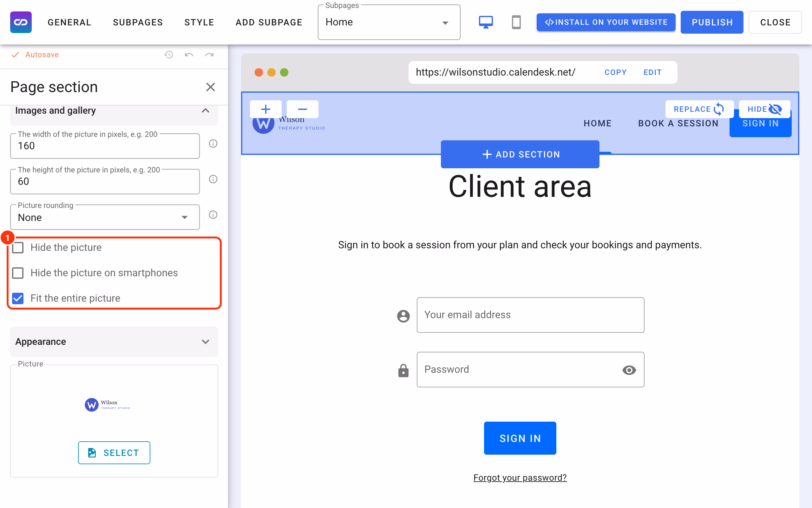Show info for picture rounding
This screenshot has width=812, height=508.
click(213, 215)
